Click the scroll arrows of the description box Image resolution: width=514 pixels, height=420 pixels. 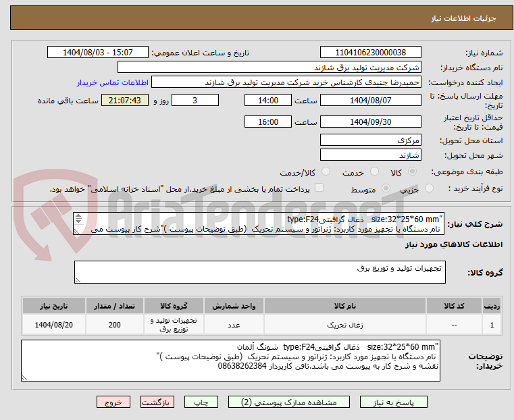[x=78, y=219]
